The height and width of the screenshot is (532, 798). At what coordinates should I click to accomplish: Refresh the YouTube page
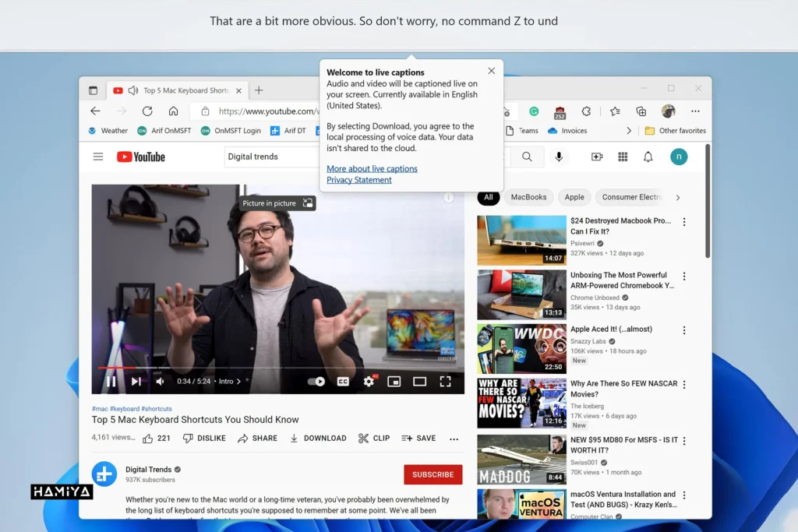147,111
